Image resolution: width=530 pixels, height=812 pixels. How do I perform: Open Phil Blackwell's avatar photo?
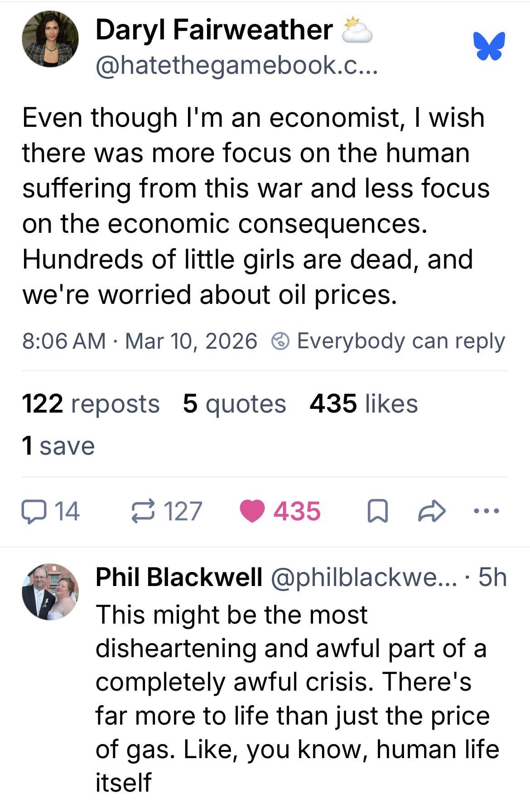(x=50, y=592)
